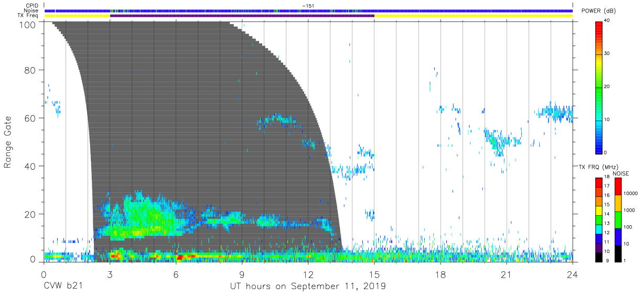Screen dimensions: 644x297
Task: Click the red echo near range gate 2 at 6 UT
Action: [180, 257]
